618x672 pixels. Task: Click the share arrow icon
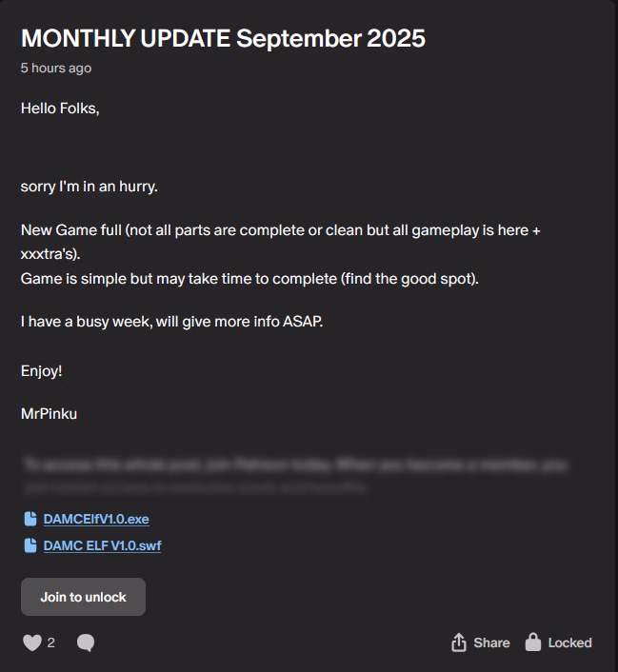coord(459,642)
